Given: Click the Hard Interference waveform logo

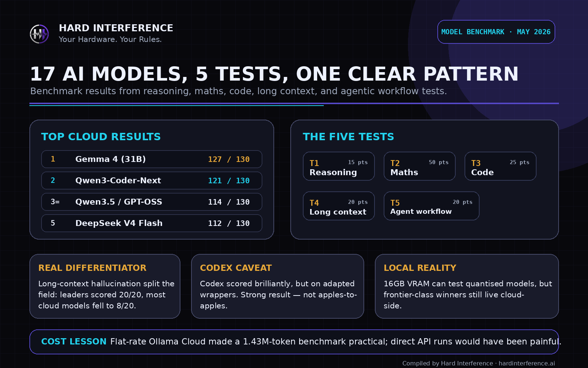Looking at the screenshot, I should (39, 34).
